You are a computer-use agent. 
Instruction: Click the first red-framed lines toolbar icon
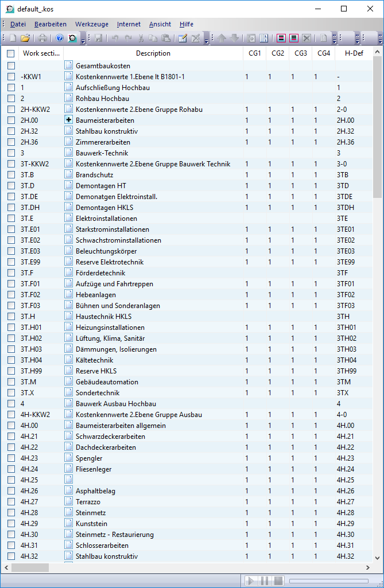(281, 38)
